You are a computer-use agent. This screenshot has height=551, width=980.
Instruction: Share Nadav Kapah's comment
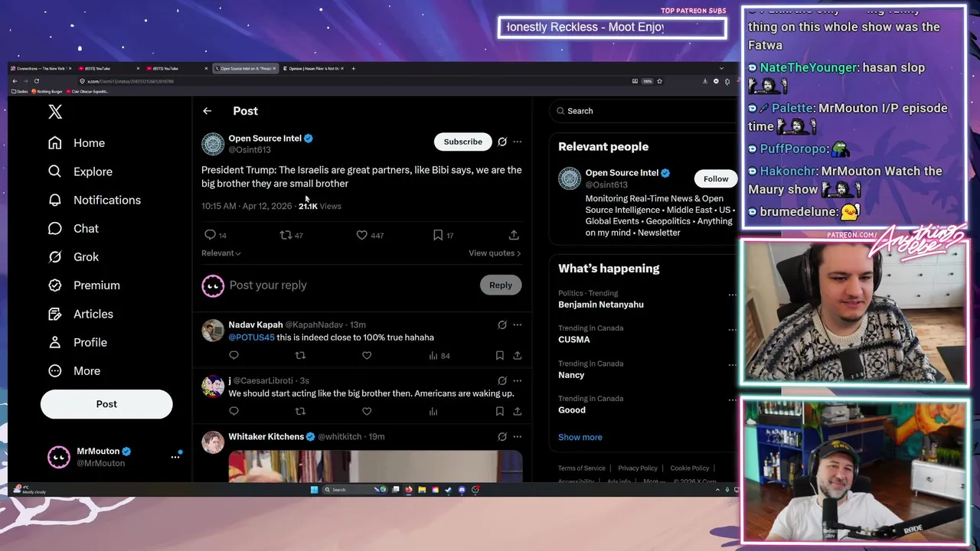tap(518, 355)
